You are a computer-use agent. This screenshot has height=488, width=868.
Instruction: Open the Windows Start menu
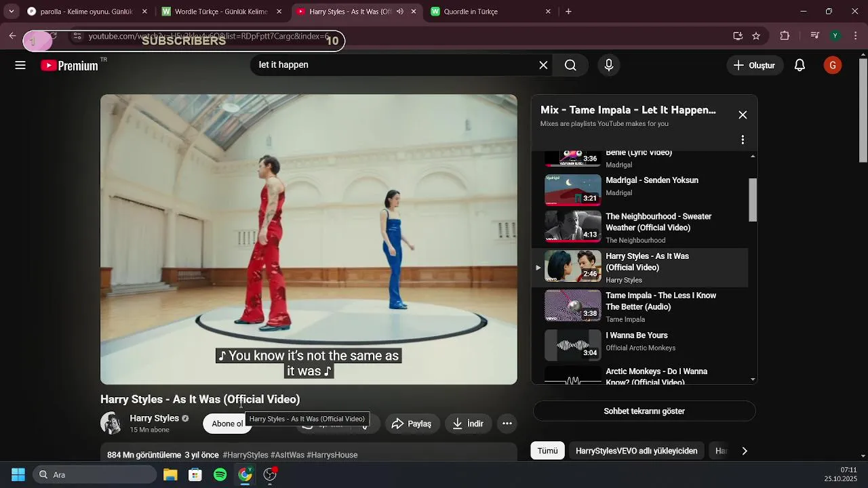tap(18, 474)
